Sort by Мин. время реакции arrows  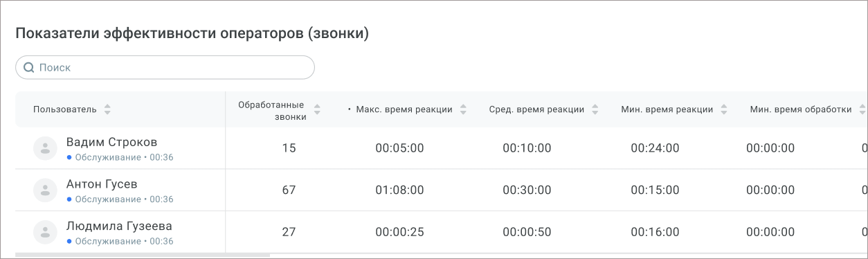coord(724,109)
